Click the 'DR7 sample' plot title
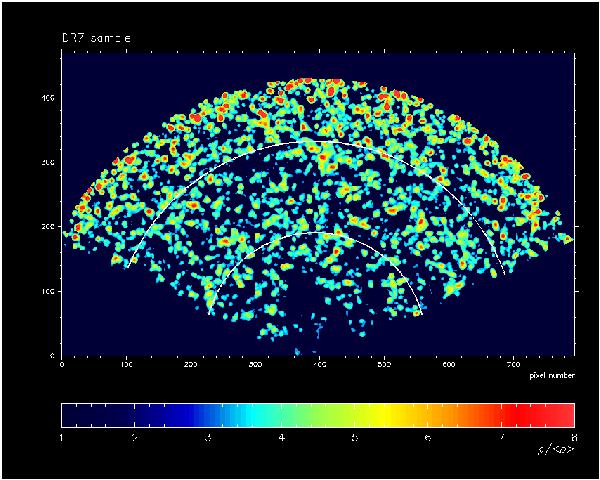 (96, 38)
